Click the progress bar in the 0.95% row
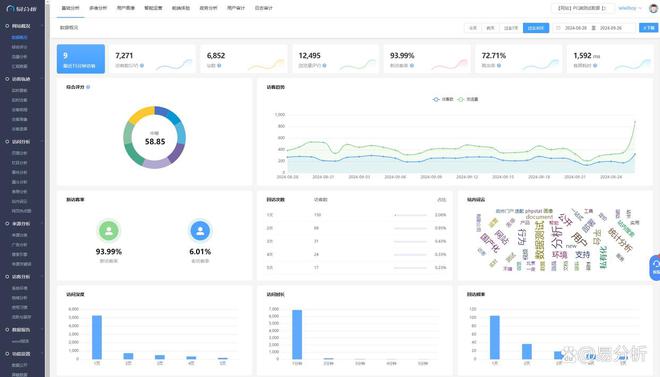 [x=411, y=228]
